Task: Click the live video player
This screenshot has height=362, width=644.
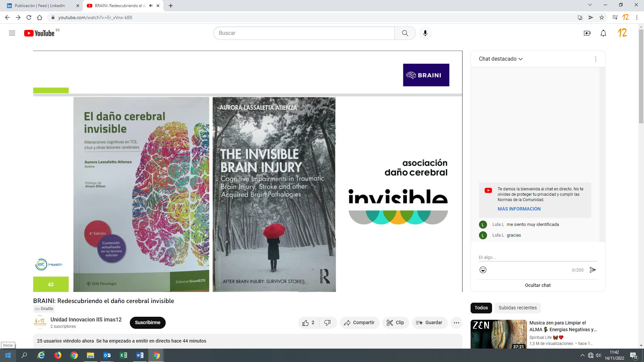Action: 248,171
